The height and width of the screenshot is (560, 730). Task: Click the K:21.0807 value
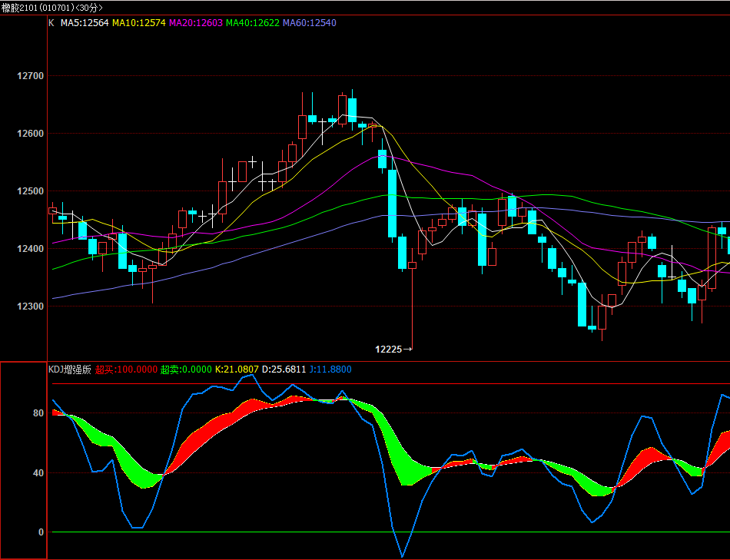tap(237, 369)
